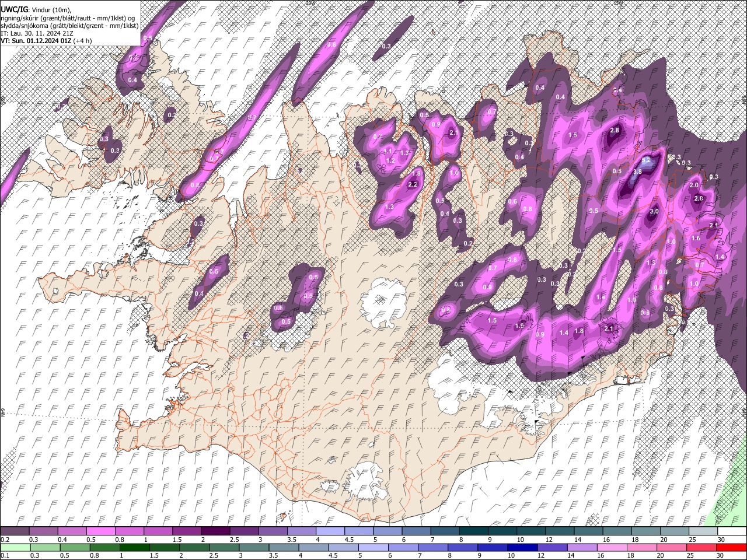The image size is (747, 560).
Task: Click the 30 label in bottom legend scale
Action: pyautogui.click(x=721, y=555)
